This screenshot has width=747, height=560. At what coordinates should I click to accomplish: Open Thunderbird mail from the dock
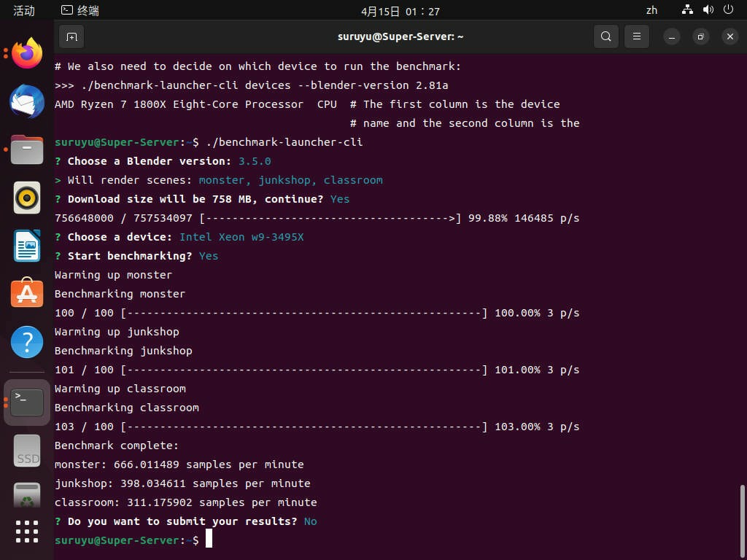[x=27, y=101]
